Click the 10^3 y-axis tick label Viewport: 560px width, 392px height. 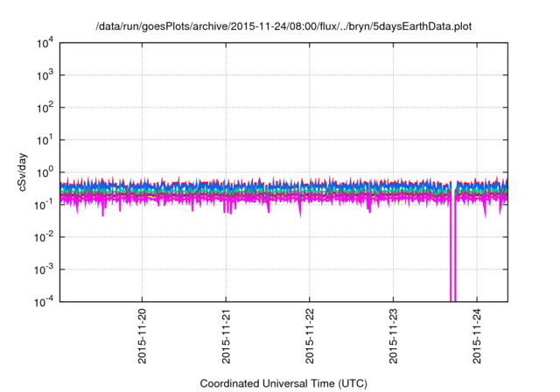coord(45,75)
